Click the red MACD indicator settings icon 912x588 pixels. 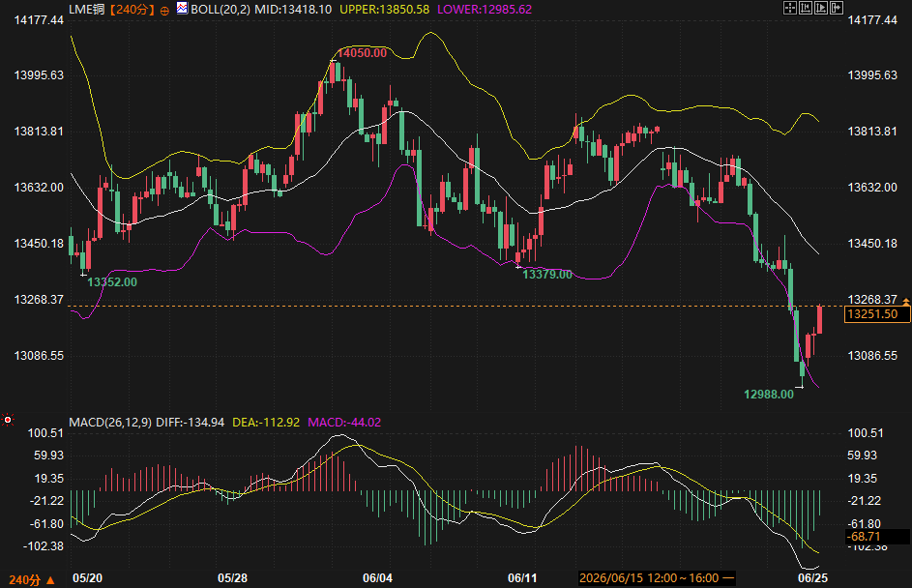(8, 420)
